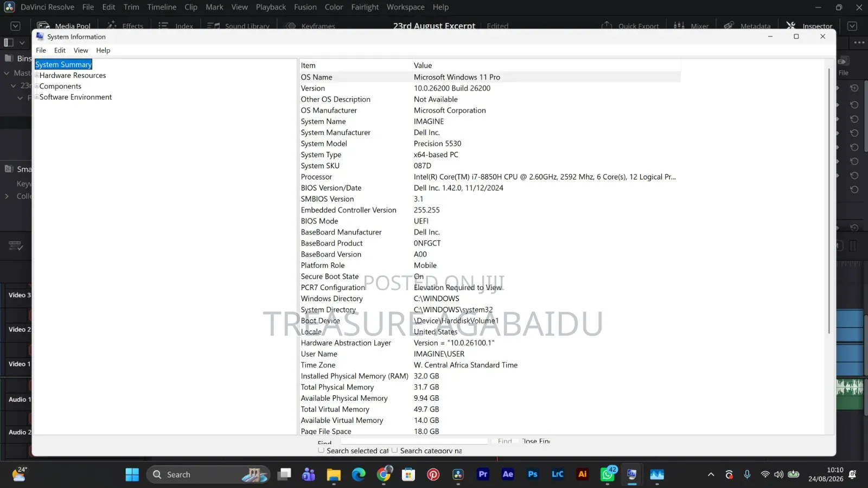Screen dimensions: 868x488
Task: Open File Explorer from the taskbar
Action: coord(334,474)
